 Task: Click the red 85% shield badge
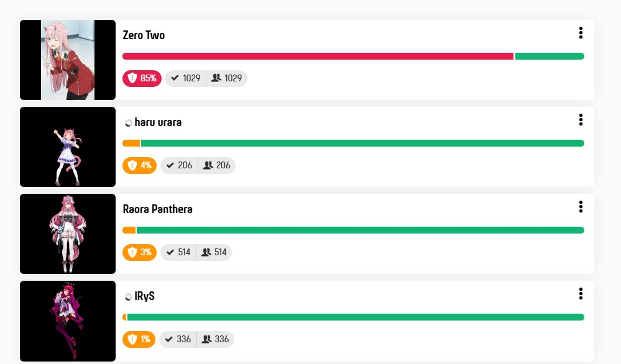[142, 78]
